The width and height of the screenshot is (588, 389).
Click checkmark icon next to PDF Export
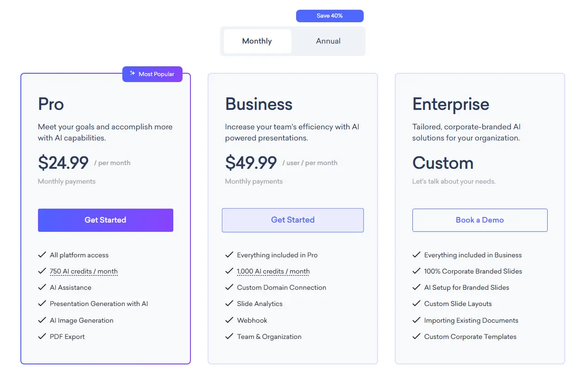42,337
